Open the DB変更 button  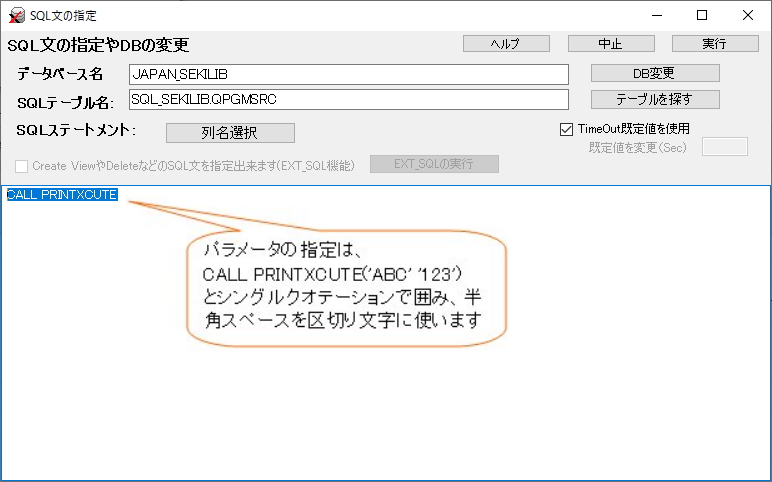tap(655, 73)
